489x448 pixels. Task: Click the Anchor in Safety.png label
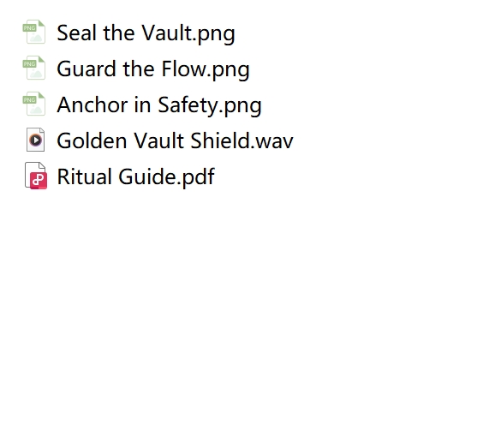(159, 105)
